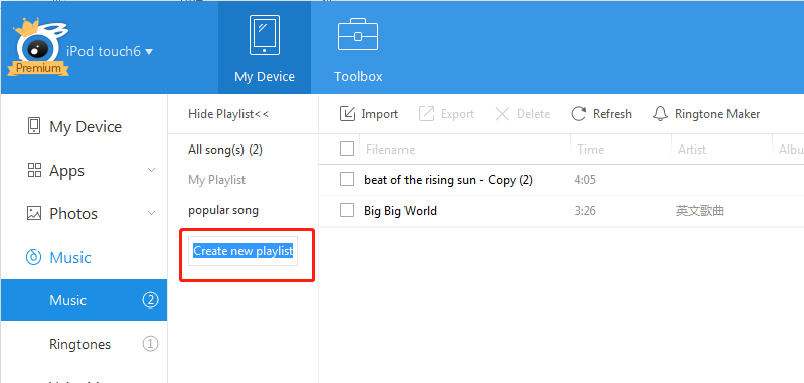Click the 4:05 duration cell
The width and height of the screenshot is (804, 383).
pos(585,180)
